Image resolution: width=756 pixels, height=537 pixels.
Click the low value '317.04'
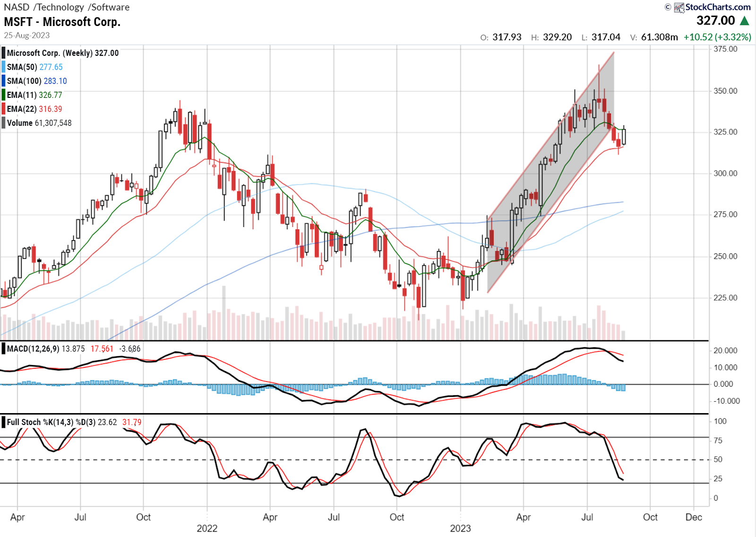[x=606, y=37]
